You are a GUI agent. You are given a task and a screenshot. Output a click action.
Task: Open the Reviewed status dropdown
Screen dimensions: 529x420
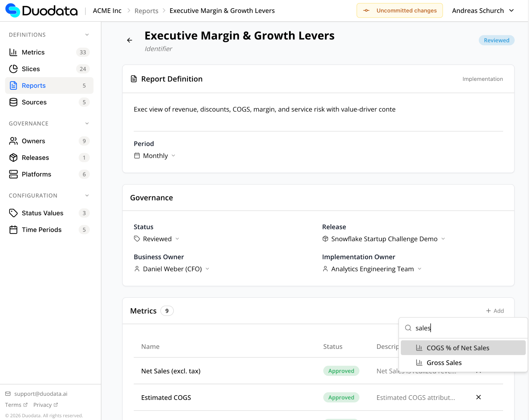157,239
